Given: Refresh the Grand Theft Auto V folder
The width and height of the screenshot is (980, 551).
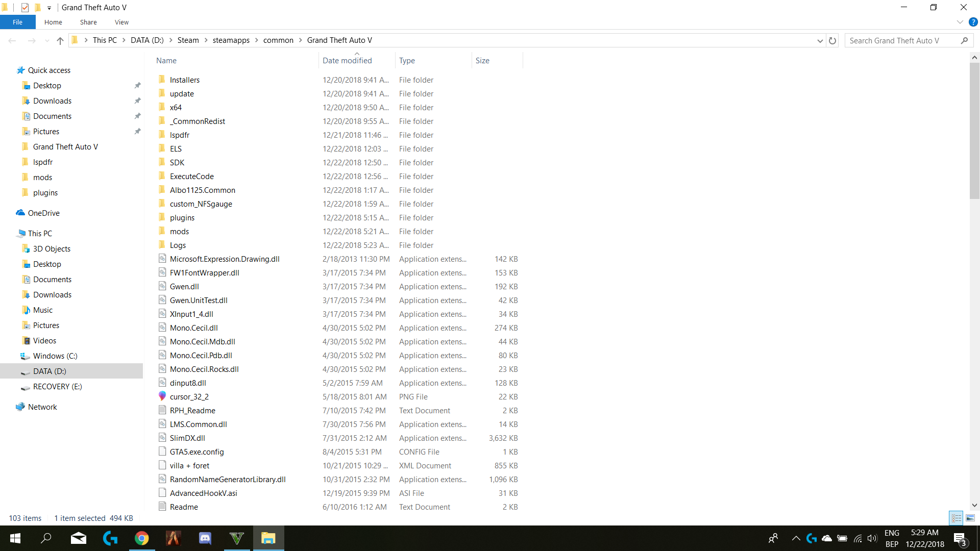Looking at the screenshot, I should (832, 41).
